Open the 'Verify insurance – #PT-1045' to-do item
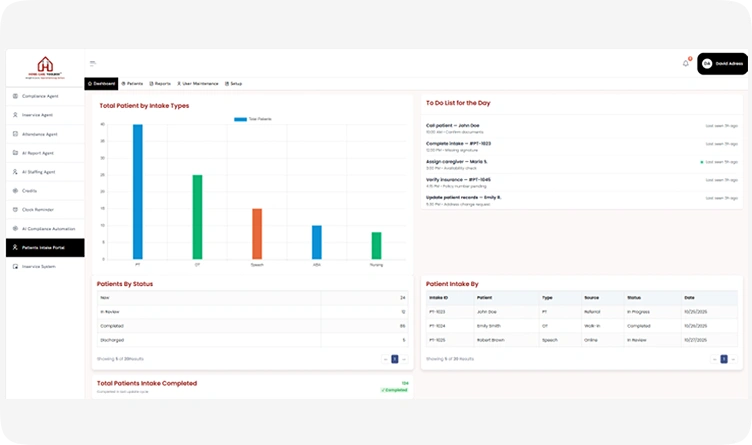Viewport: 752px width, 445px height. pos(582,182)
